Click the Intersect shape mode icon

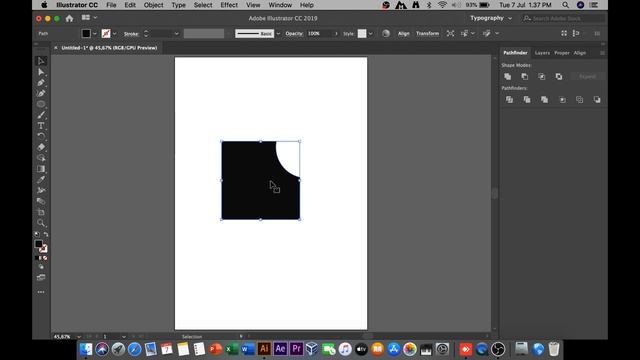(x=542, y=76)
